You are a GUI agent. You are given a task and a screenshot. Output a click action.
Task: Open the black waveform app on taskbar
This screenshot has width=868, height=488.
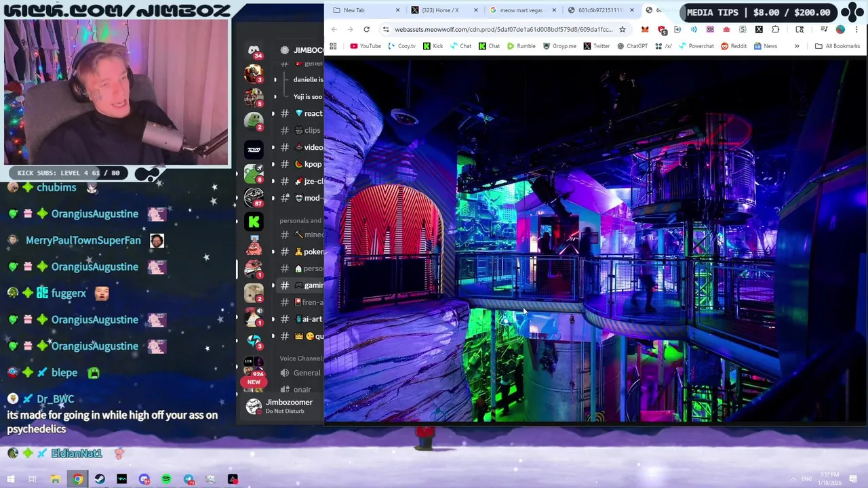click(122, 479)
